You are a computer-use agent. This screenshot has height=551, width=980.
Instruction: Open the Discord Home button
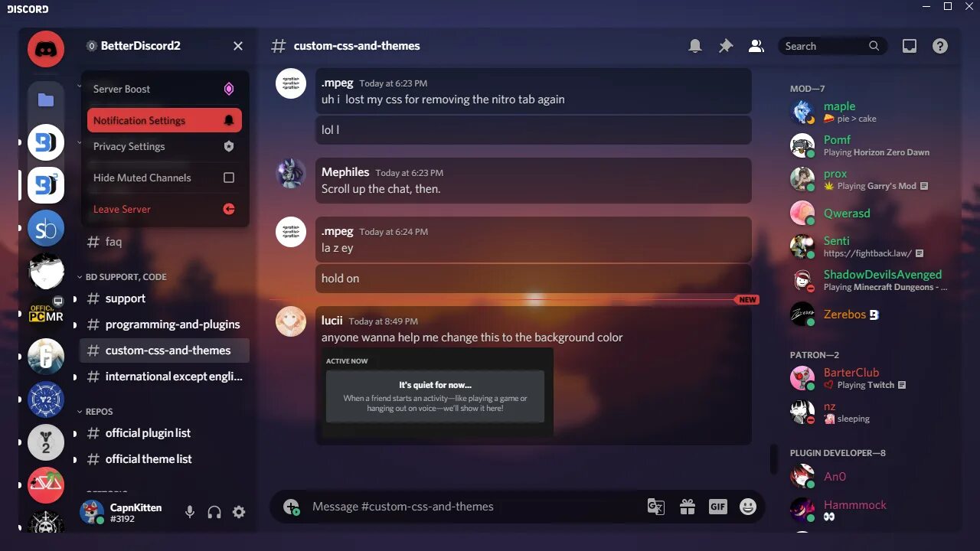[x=46, y=49]
